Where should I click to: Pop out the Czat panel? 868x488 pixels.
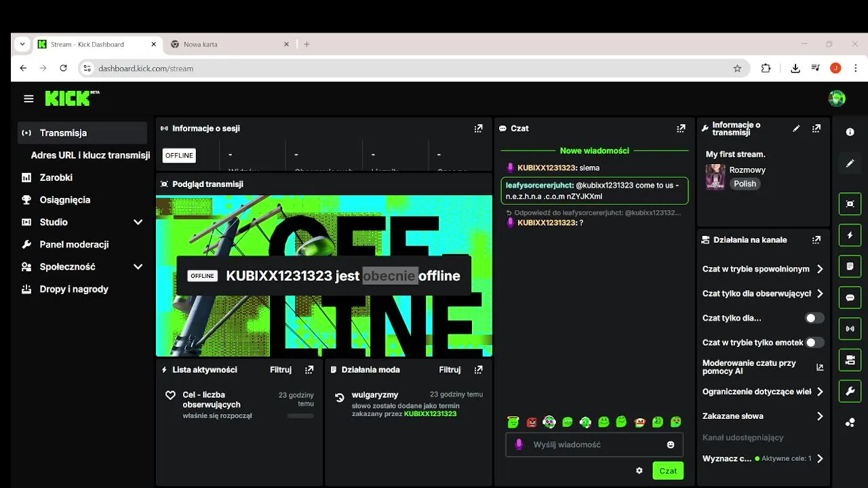point(681,128)
